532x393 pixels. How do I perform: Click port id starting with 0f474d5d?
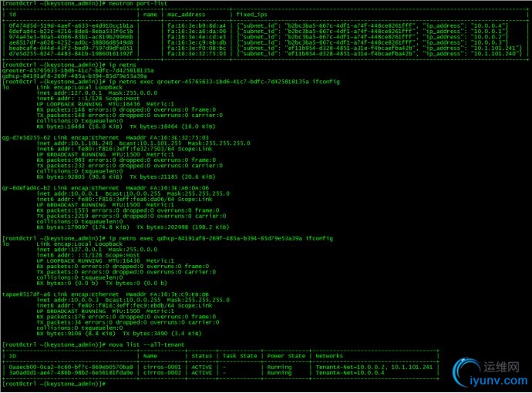pos(71,25)
